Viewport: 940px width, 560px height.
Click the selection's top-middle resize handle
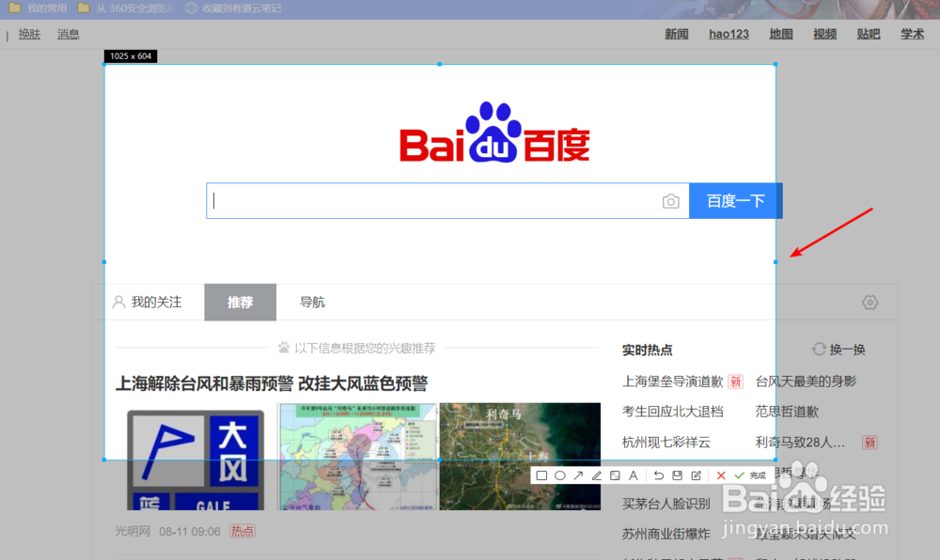pyautogui.click(x=439, y=64)
